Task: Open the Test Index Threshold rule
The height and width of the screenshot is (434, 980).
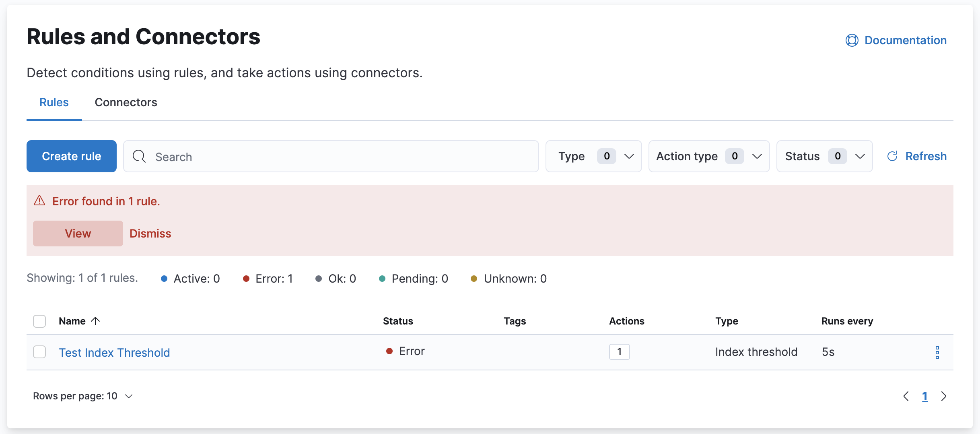Action: [114, 352]
